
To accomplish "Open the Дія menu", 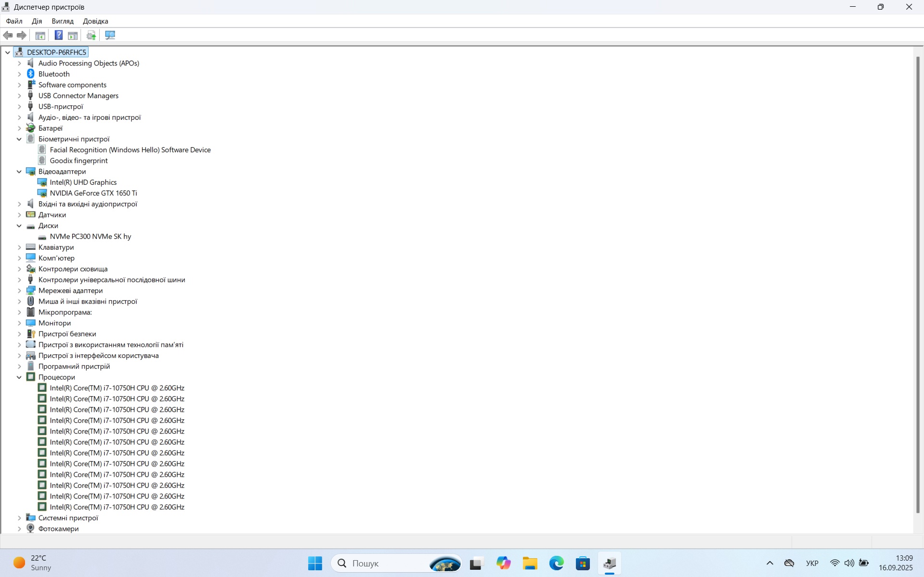I will pyautogui.click(x=37, y=21).
